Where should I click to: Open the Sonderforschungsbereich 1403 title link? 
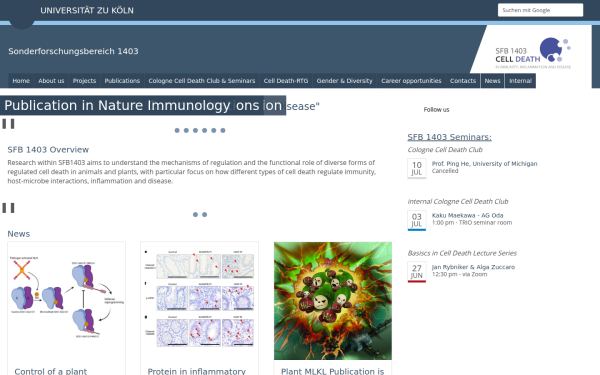coord(73,51)
